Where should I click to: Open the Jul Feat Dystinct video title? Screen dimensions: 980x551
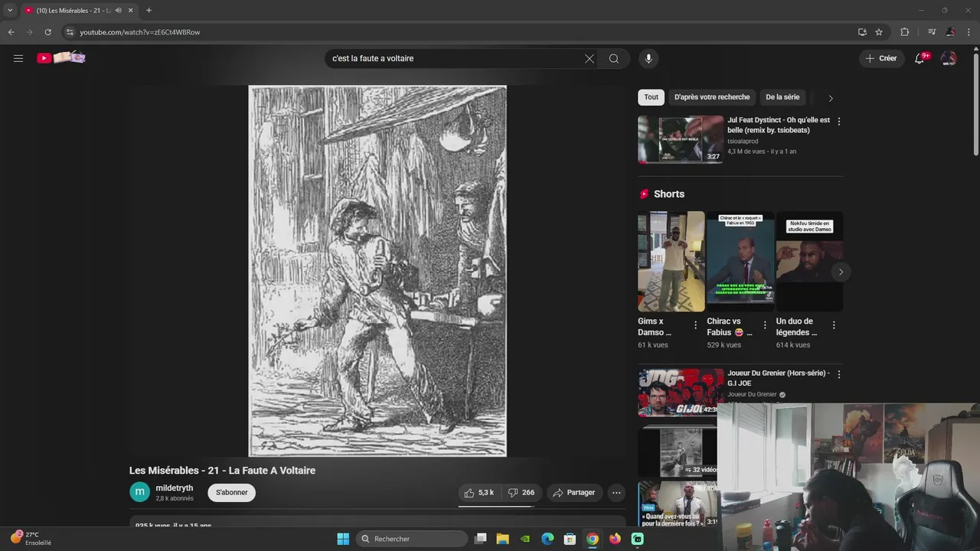(x=779, y=125)
